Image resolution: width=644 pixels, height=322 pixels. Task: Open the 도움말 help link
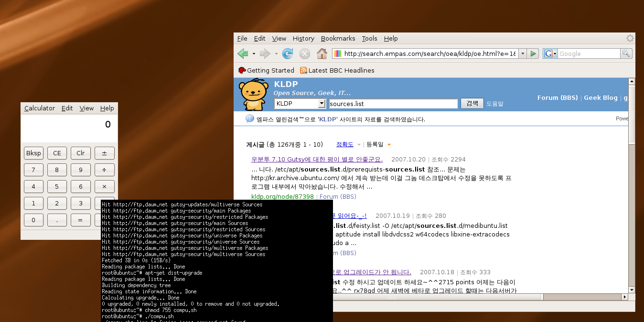(495, 104)
